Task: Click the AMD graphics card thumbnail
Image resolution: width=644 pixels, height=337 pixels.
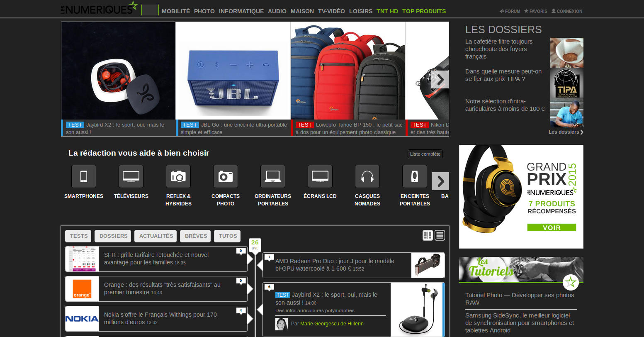Action: coord(428,265)
